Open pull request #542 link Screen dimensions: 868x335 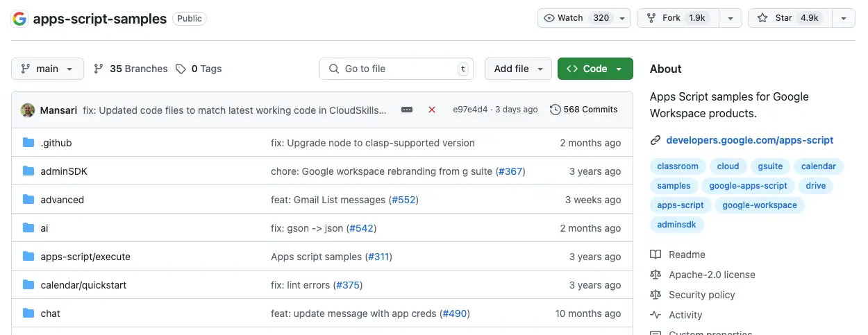(361, 228)
